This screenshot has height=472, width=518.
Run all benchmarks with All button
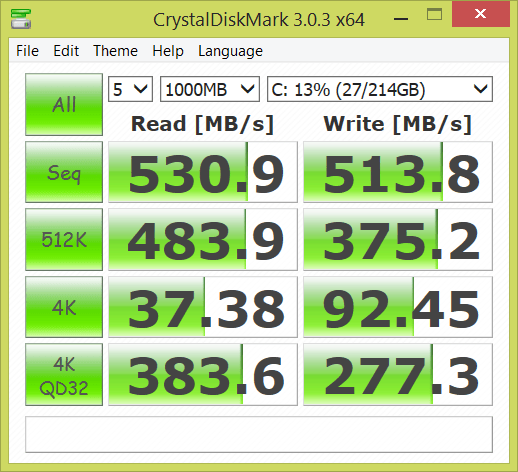(64, 105)
